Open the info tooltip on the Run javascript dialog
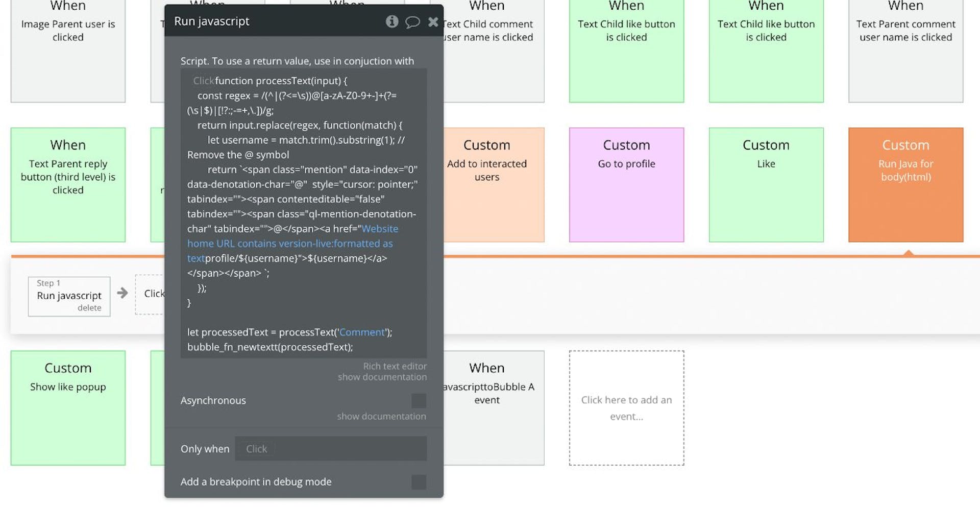The height and width of the screenshot is (507, 980). [392, 21]
